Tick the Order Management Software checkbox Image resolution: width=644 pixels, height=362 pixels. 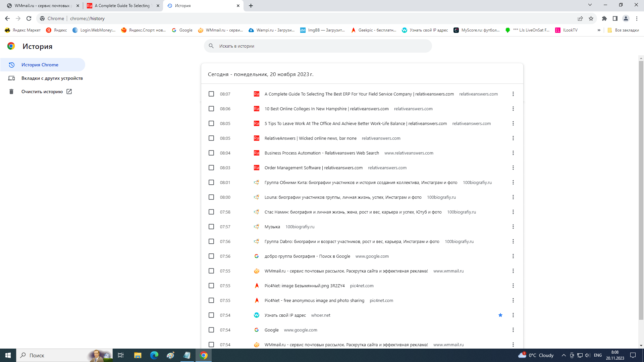click(211, 168)
